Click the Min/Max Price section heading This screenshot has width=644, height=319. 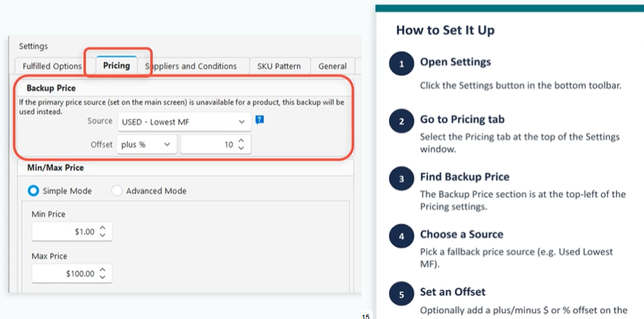point(55,168)
